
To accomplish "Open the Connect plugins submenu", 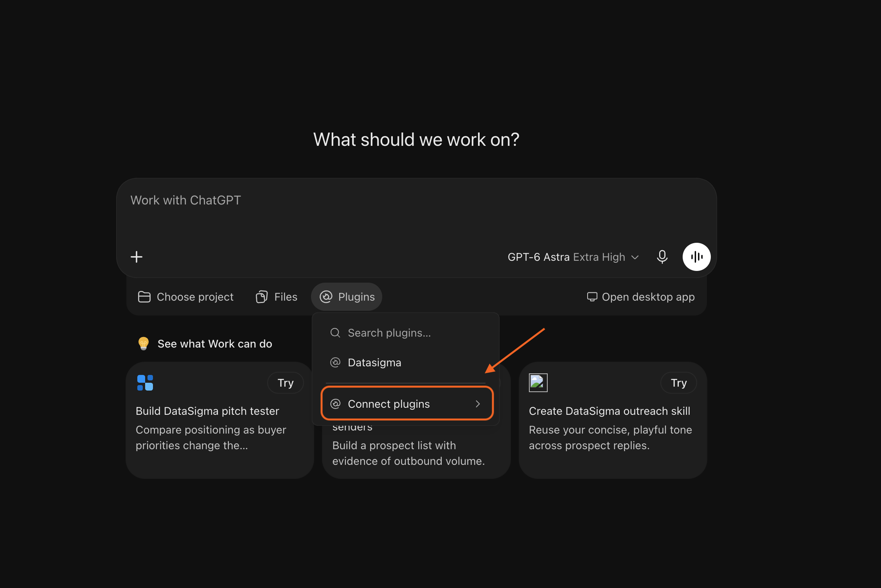I will click(407, 403).
